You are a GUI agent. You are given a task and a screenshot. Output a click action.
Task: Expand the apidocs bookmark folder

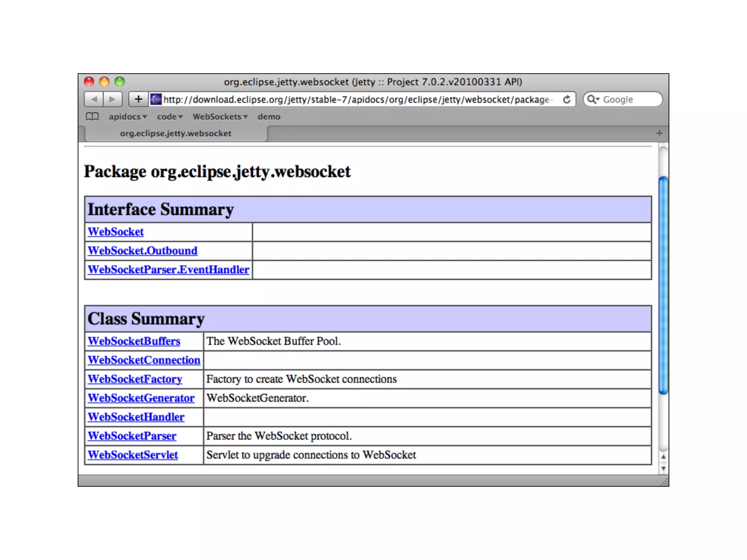[x=128, y=117]
